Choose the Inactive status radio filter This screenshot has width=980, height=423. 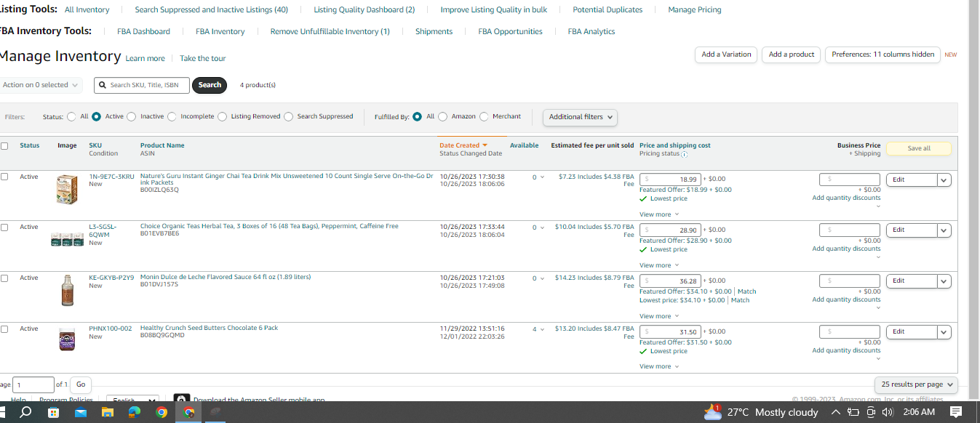131,116
